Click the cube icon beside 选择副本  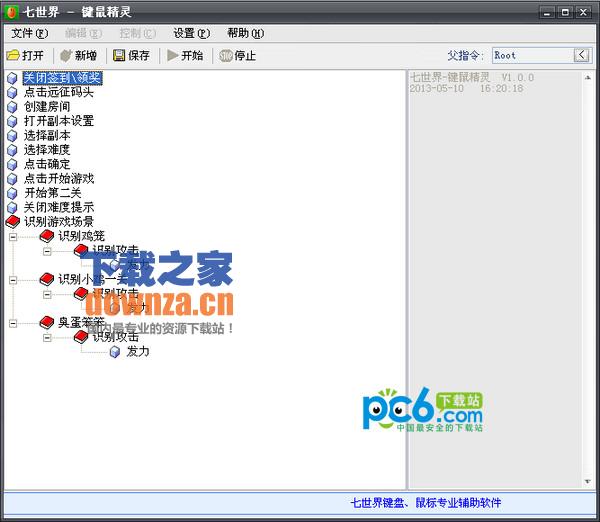[x=12, y=136]
